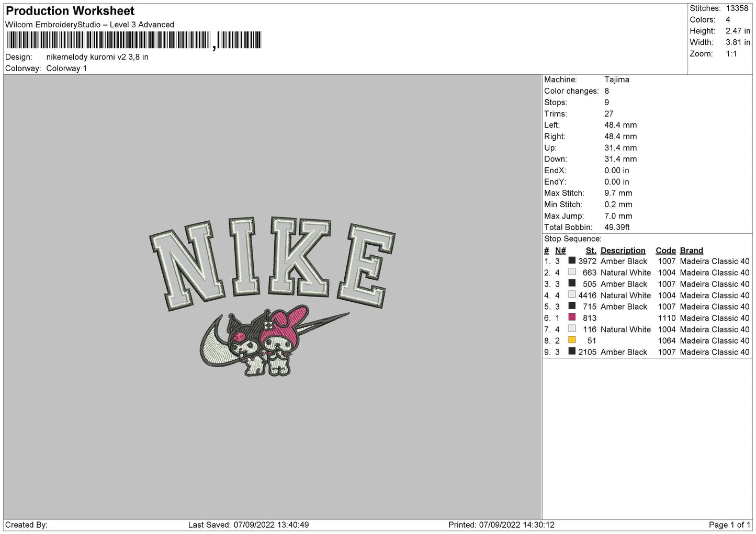Click the 'St.' column header
Image resolution: width=756 pixels, height=534 pixels.
(591, 251)
